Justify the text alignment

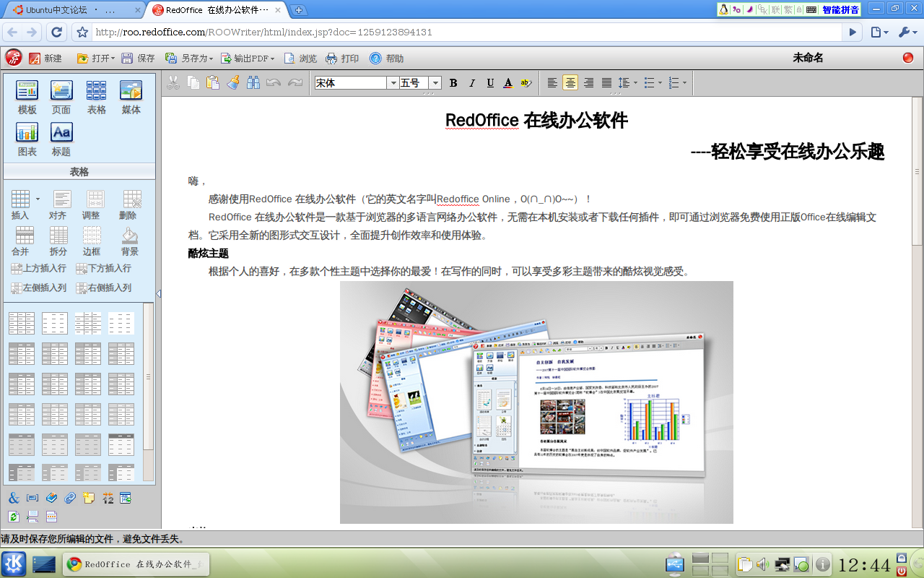[606, 83]
